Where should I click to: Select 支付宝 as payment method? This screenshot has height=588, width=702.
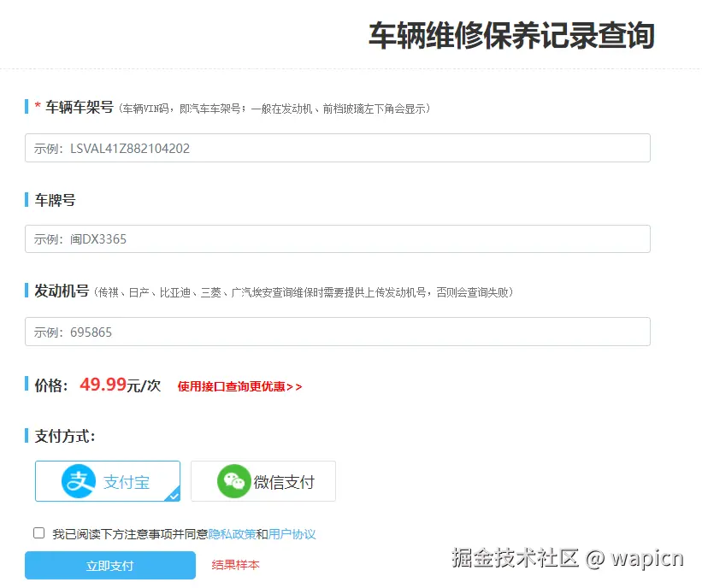107,480
